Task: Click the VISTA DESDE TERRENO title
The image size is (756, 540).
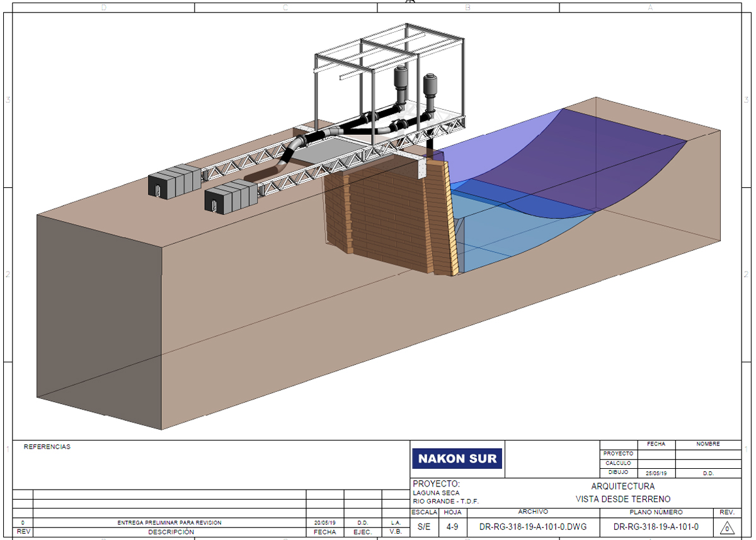Action: tap(622, 499)
